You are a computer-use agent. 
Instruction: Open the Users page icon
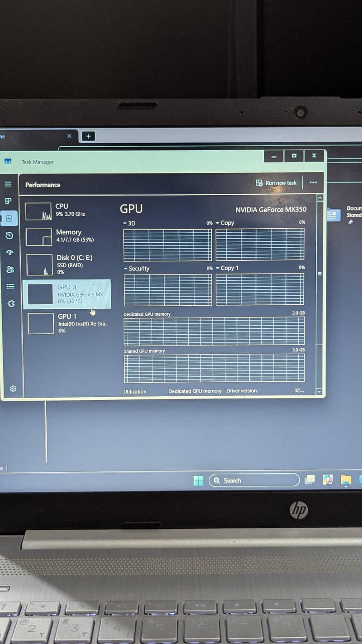[x=10, y=269]
